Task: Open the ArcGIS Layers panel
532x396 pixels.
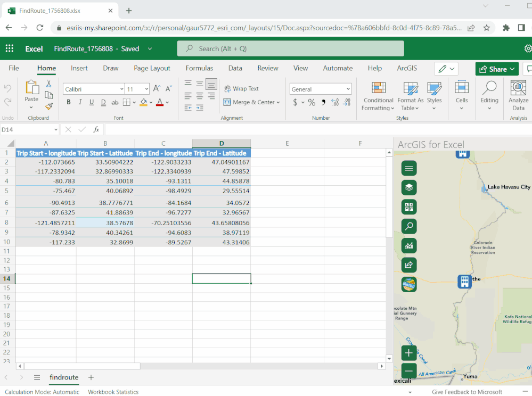Action: click(x=409, y=188)
